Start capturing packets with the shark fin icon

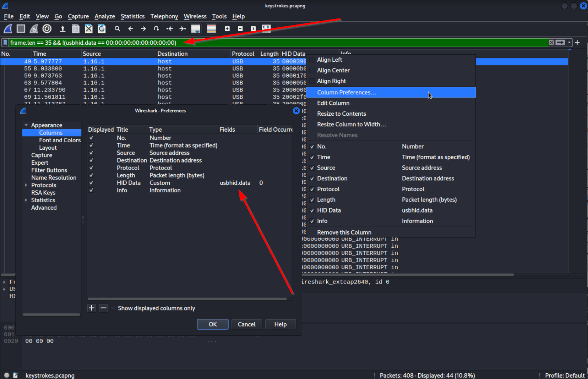click(8, 29)
